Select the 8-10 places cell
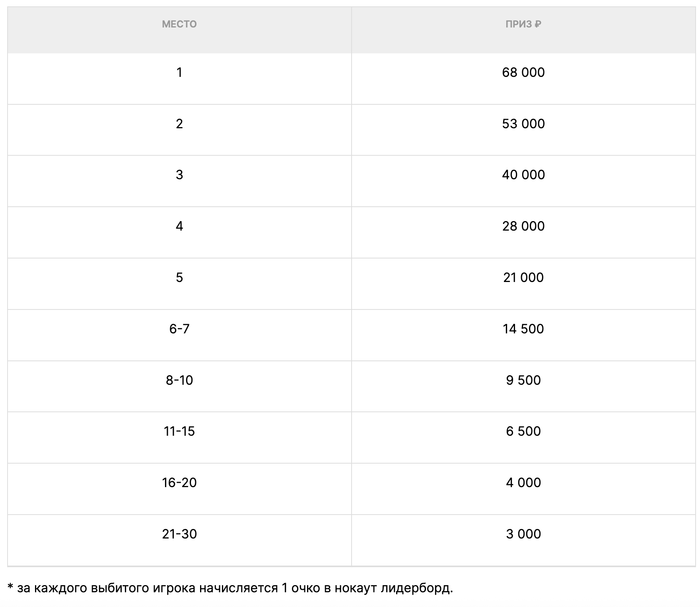This screenshot has width=700, height=607. pos(179,380)
